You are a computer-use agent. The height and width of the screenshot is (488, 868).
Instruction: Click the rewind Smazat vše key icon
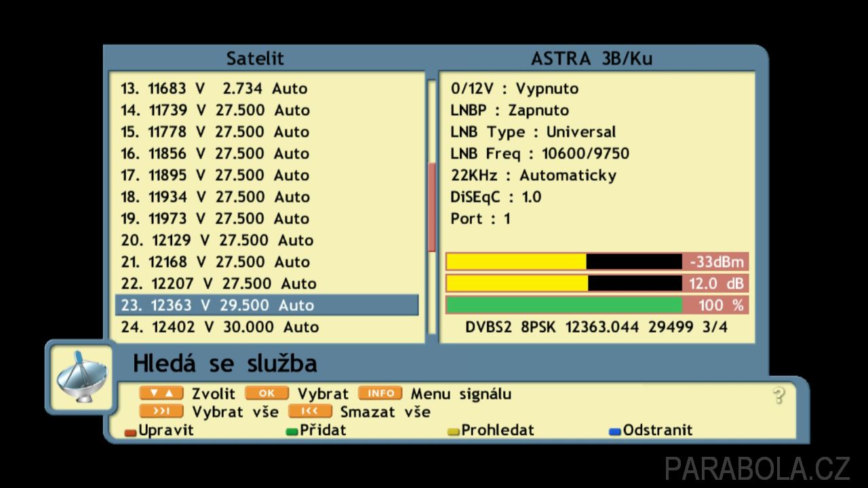[310, 411]
